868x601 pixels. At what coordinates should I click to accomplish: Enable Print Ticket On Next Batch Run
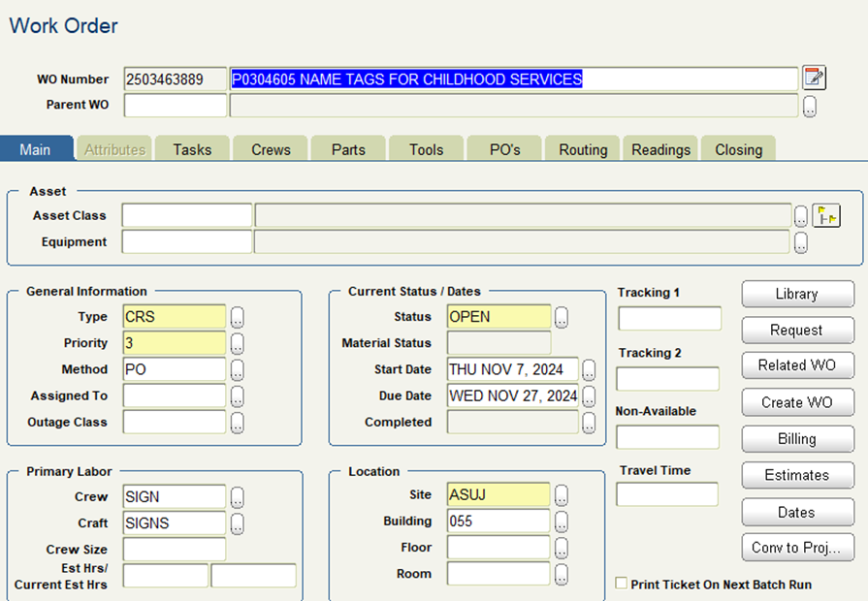click(622, 584)
